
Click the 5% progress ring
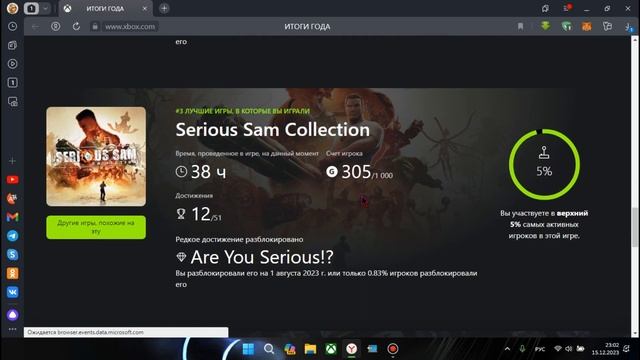tap(544, 164)
